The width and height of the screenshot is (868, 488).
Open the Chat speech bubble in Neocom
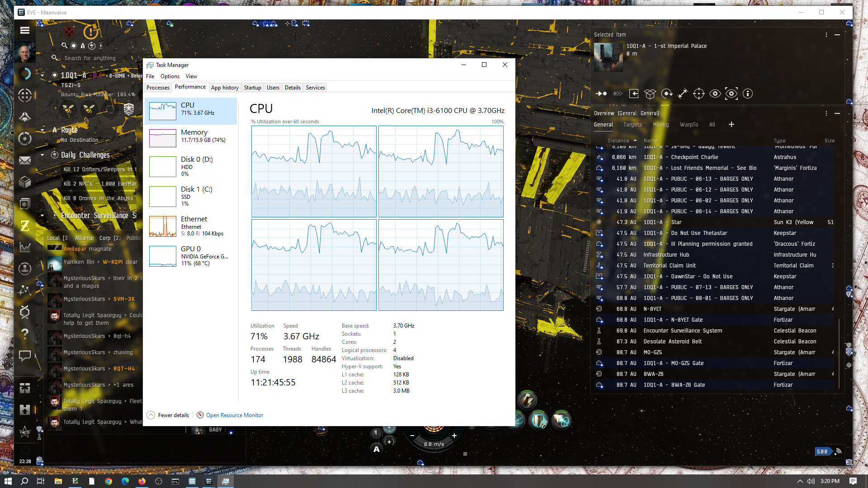coord(25,356)
